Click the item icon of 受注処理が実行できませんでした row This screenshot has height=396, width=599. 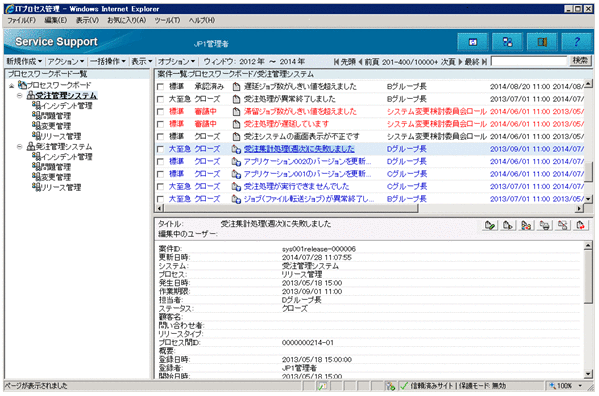[x=236, y=187]
